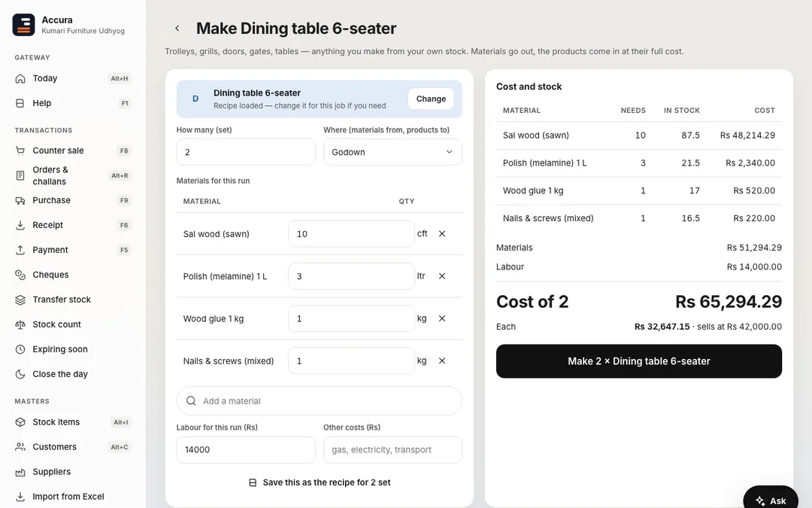
Task: Focus the Add a material search field
Action: [319, 400]
